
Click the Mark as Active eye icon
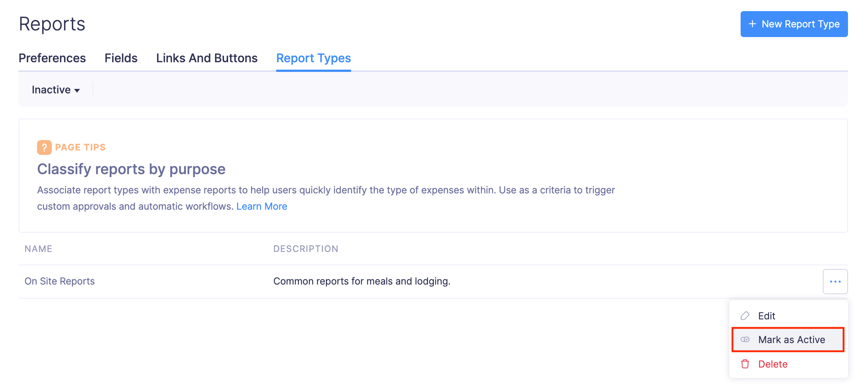(745, 339)
